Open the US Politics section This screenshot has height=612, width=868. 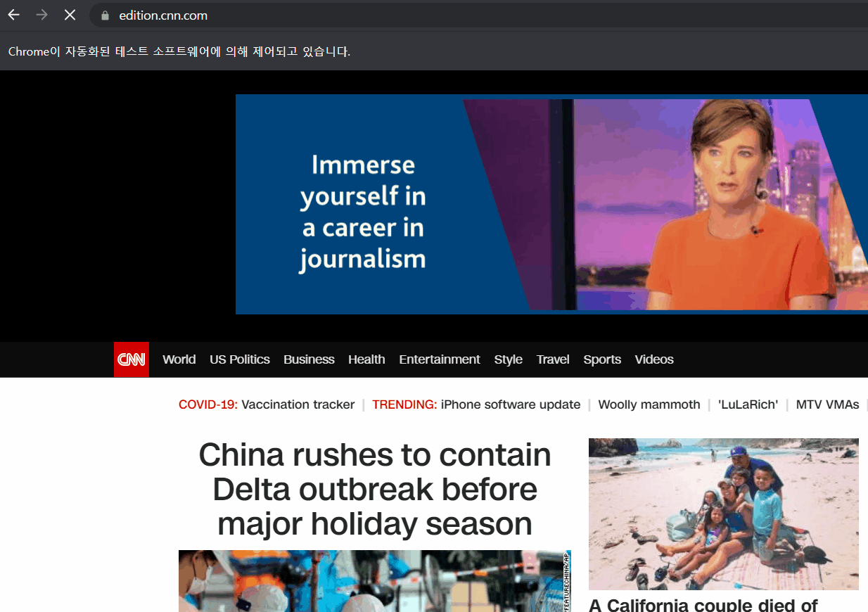(x=240, y=359)
